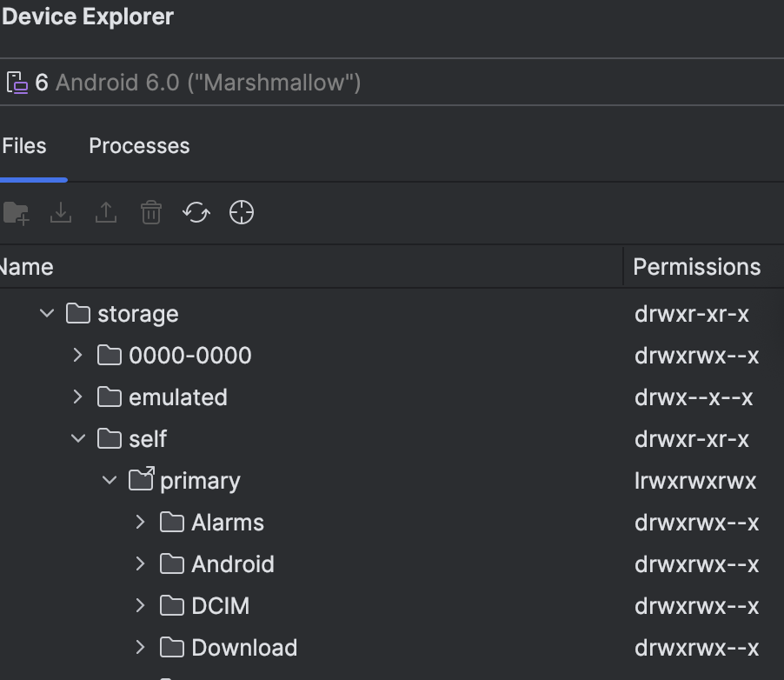Click the New Directory folder-plus icon

(16, 213)
